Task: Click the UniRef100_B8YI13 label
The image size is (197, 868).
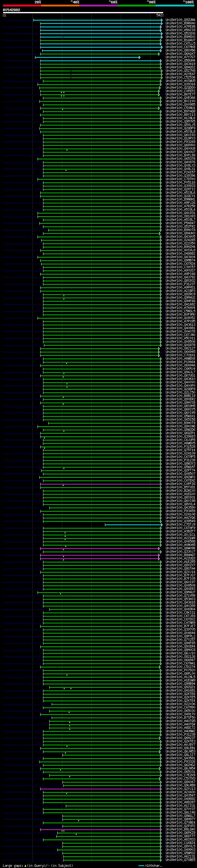Action: tap(180, 115)
